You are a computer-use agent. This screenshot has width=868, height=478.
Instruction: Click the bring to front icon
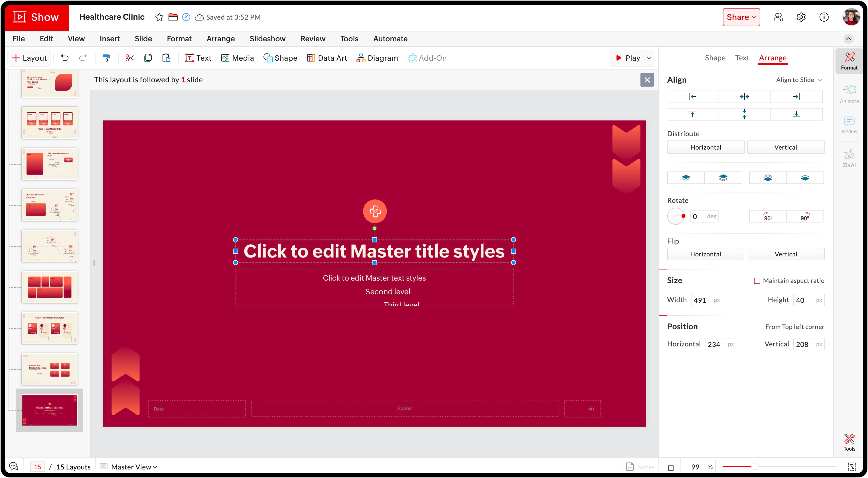tap(723, 178)
